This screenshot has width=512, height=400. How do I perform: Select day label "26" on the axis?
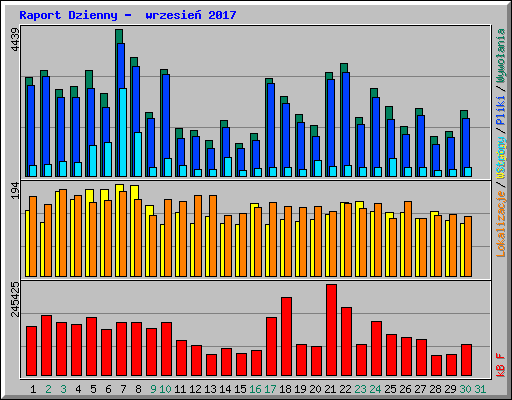tap(405, 389)
